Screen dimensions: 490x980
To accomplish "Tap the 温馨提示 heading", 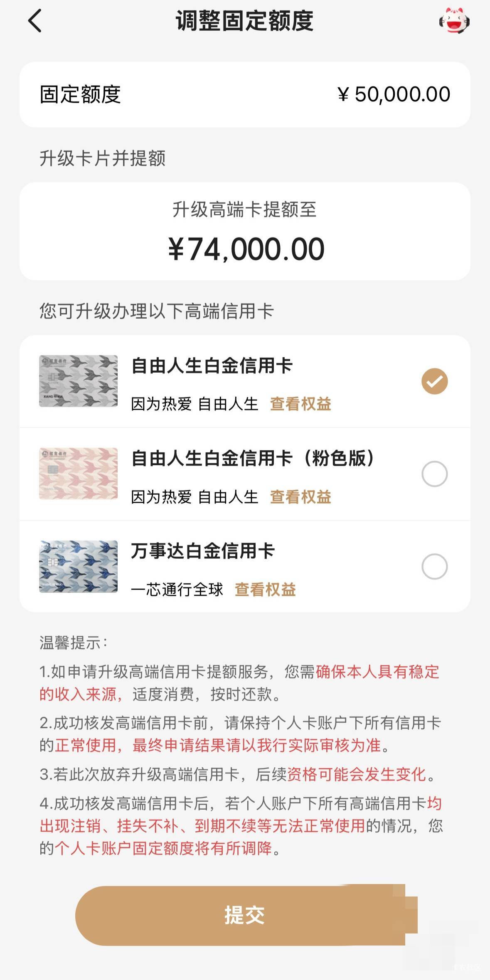I will pos(73,643).
